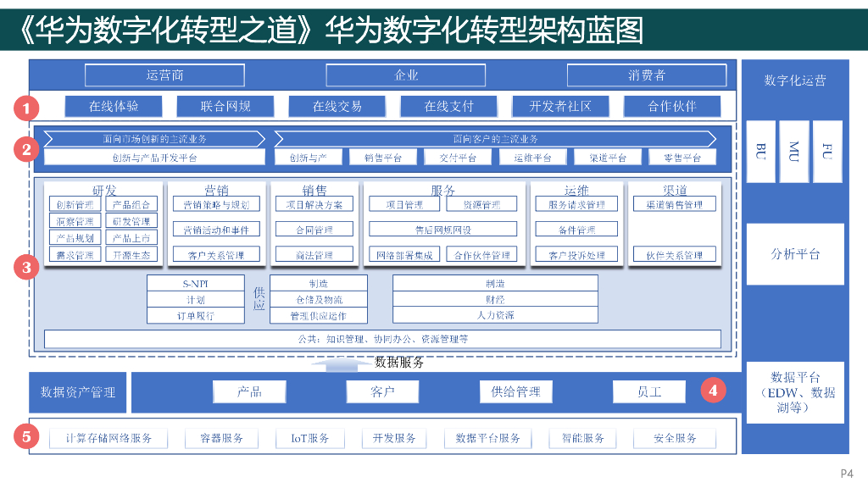Click the 计算存储网络服务 box

(x=108, y=438)
